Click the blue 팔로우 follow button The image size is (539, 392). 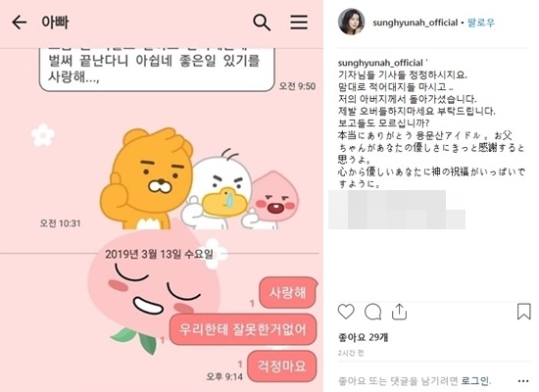(x=481, y=23)
